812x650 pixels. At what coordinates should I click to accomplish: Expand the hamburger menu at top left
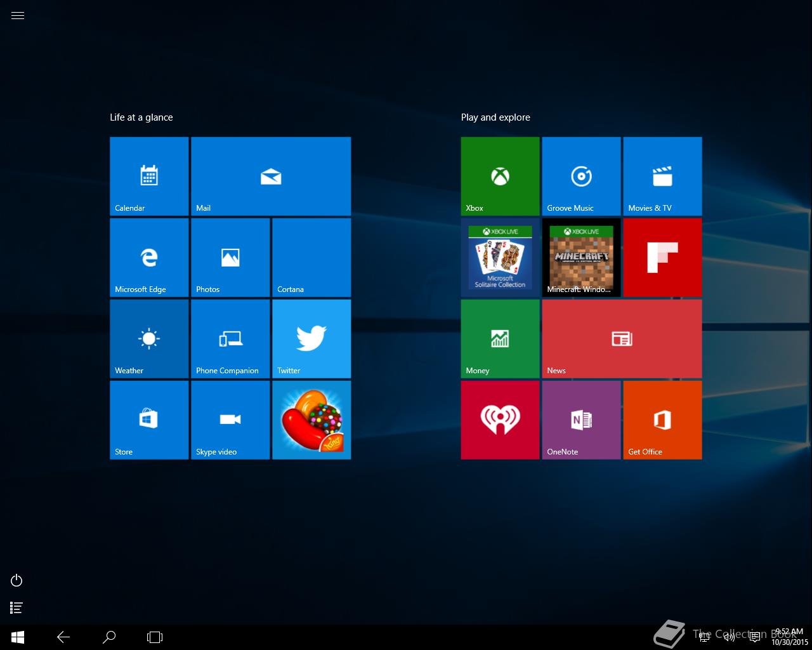tap(18, 16)
